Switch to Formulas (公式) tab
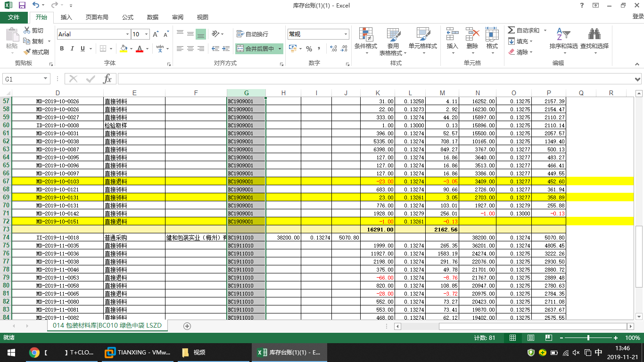 point(128,17)
